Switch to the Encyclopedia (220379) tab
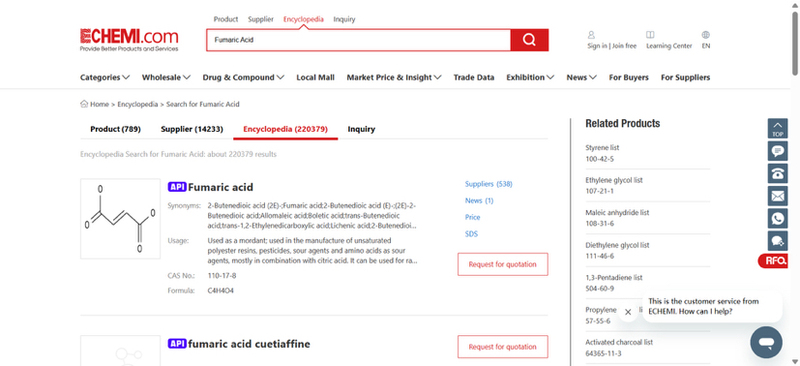800x366 pixels. coord(285,129)
